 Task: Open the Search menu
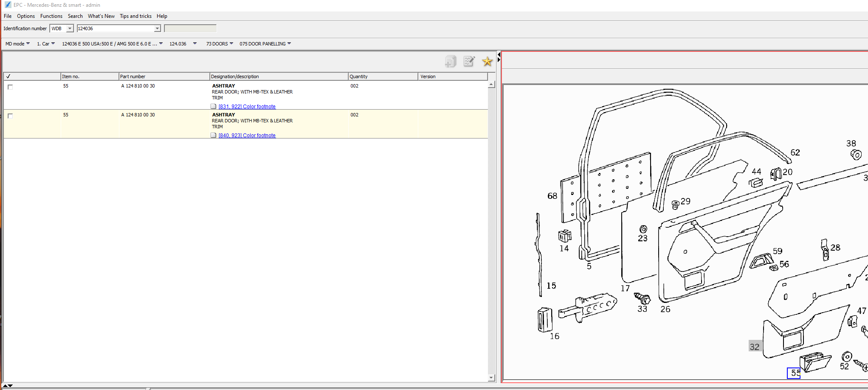tap(75, 16)
